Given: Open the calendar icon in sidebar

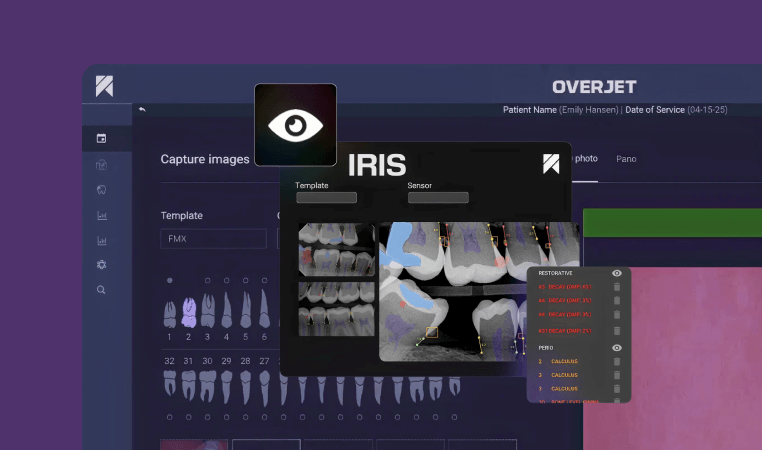Looking at the screenshot, I should (x=101, y=138).
